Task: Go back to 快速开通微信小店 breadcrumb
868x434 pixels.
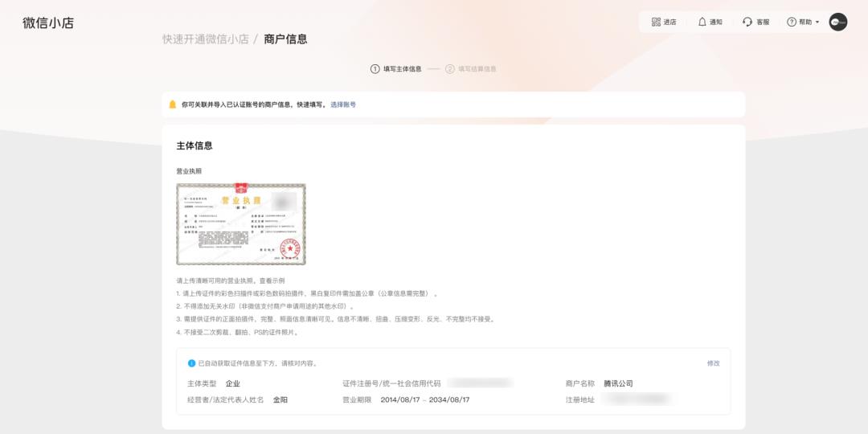Action: [x=206, y=39]
